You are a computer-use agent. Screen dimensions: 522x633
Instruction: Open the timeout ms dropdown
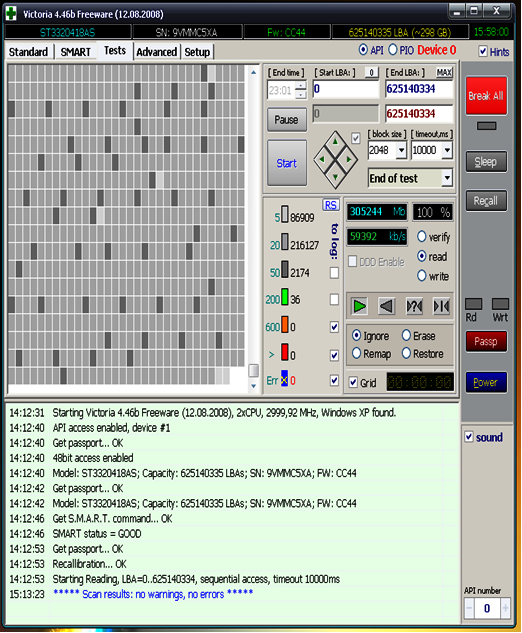pyautogui.click(x=447, y=151)
